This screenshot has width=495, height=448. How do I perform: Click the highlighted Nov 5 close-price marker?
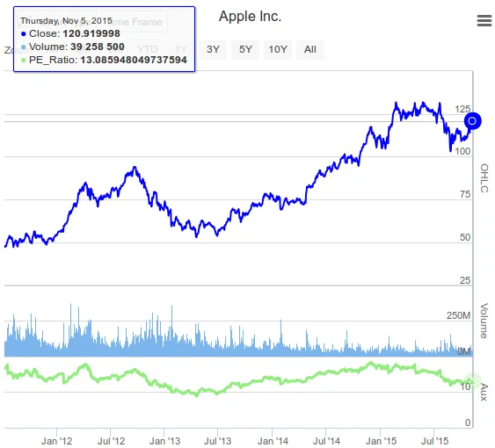(x=472, y=121)
